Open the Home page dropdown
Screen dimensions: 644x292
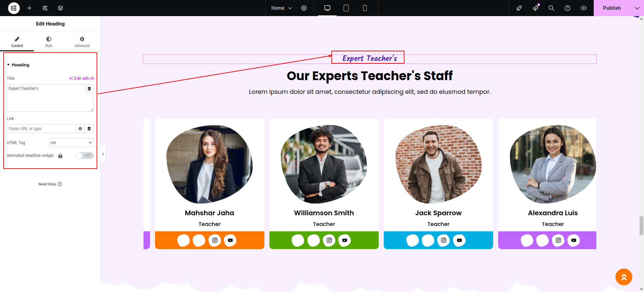[x=282, y=8]
